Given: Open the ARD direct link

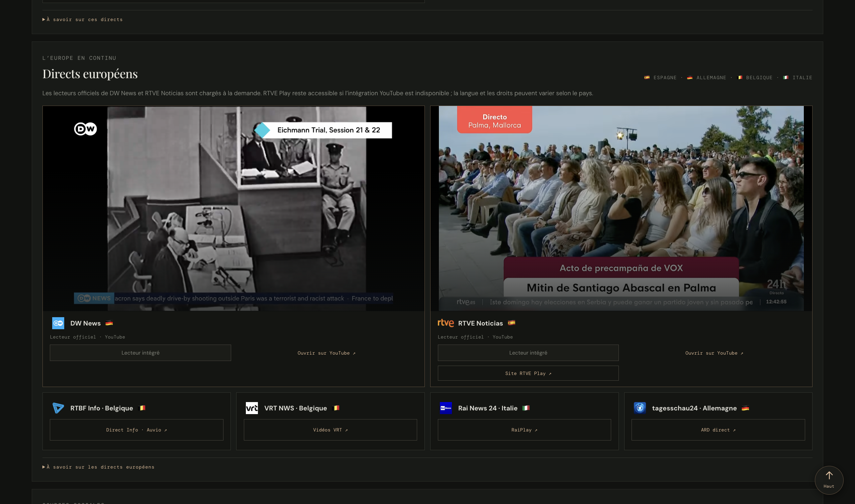Looking at the screenshot, I should point(718,430).
